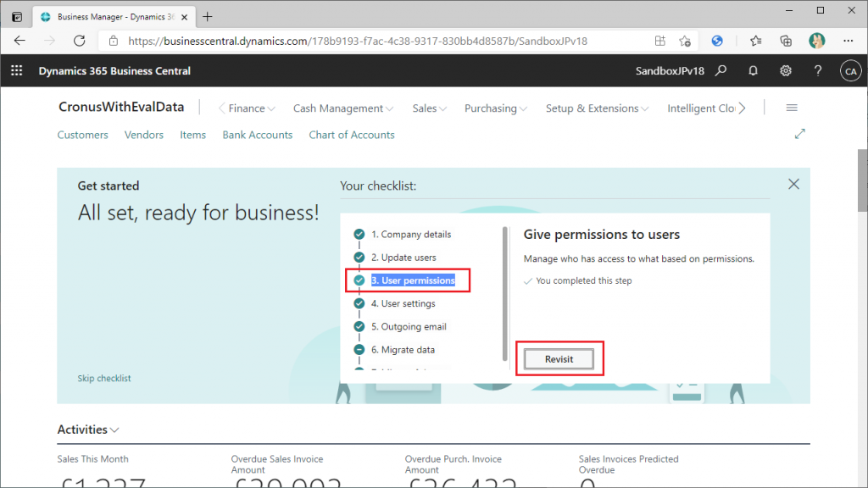Open the CA user account avatar
Screen dimensions: 868x488
[850, 71]
